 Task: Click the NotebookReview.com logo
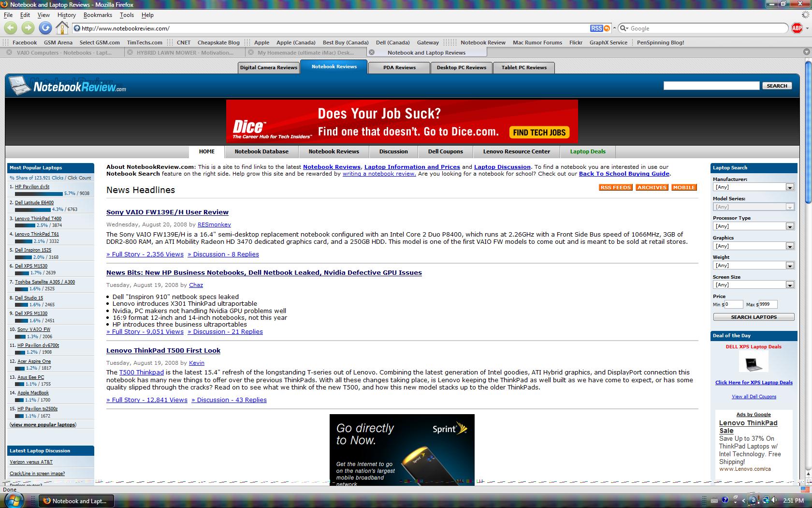tap(68, 86)
